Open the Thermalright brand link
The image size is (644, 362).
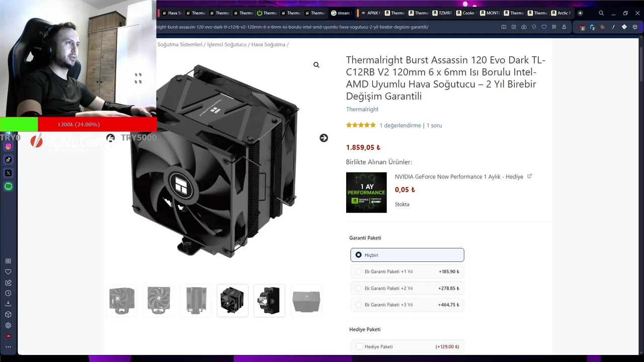(362, 109)
